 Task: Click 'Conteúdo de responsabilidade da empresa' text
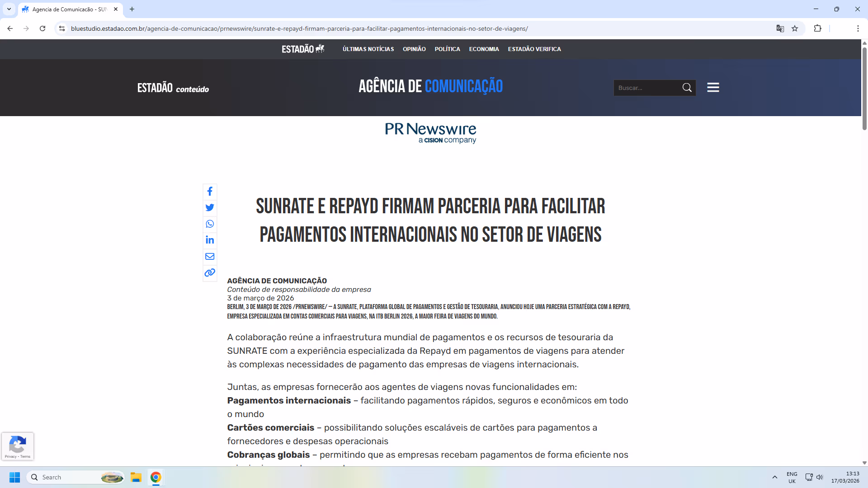tap(299, 290)
